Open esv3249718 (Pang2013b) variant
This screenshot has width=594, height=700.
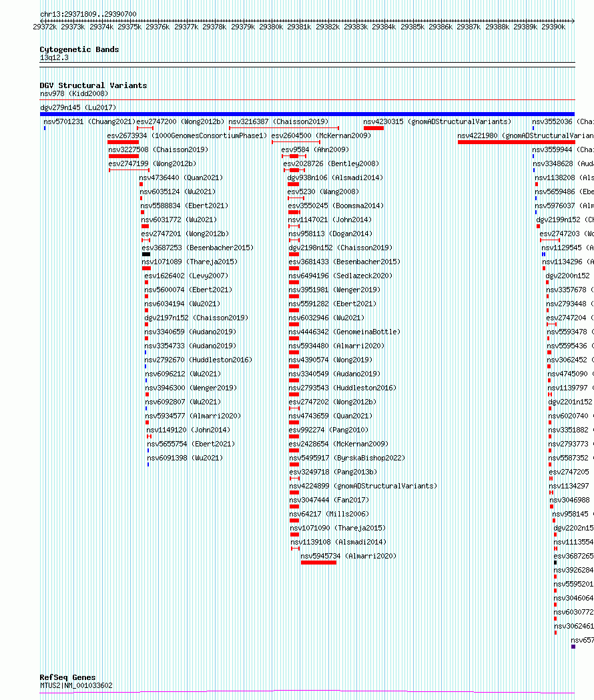333,472
